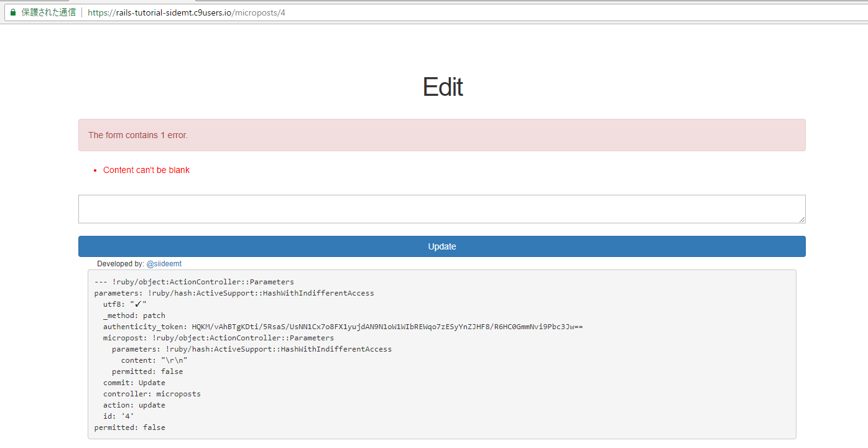The height and width of the screenshot is (448, 868).
Task: Click the 'content: "\r\n"' debug line
Action: coord(154,360)
